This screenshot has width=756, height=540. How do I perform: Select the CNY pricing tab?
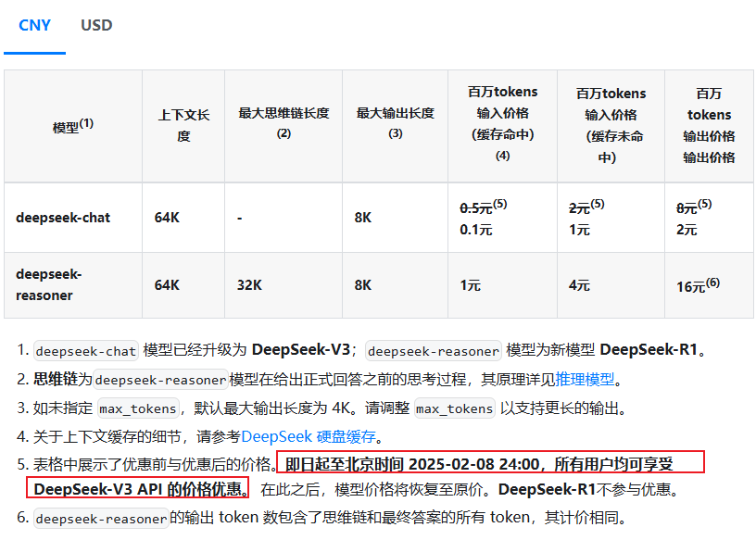coord(34,26)
